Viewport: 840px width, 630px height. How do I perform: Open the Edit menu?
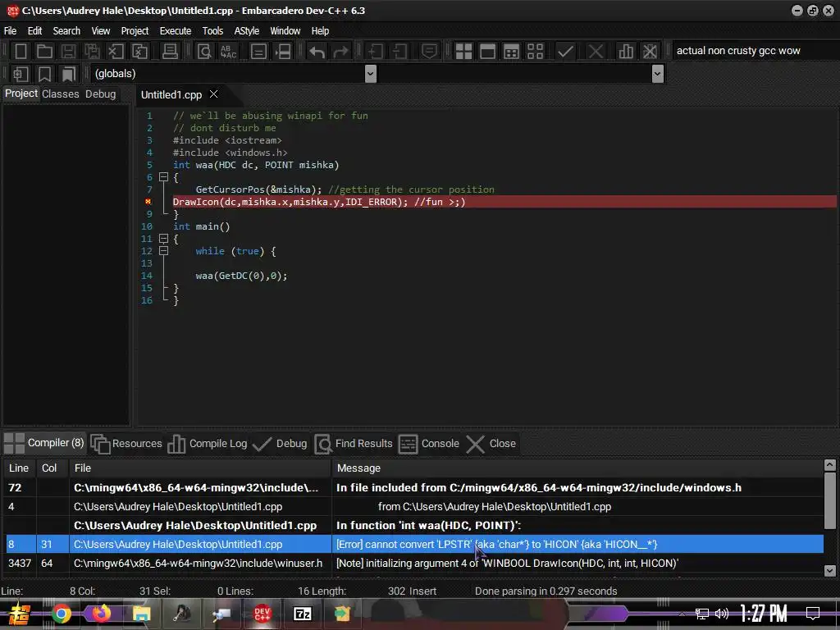tap(34, 30)
